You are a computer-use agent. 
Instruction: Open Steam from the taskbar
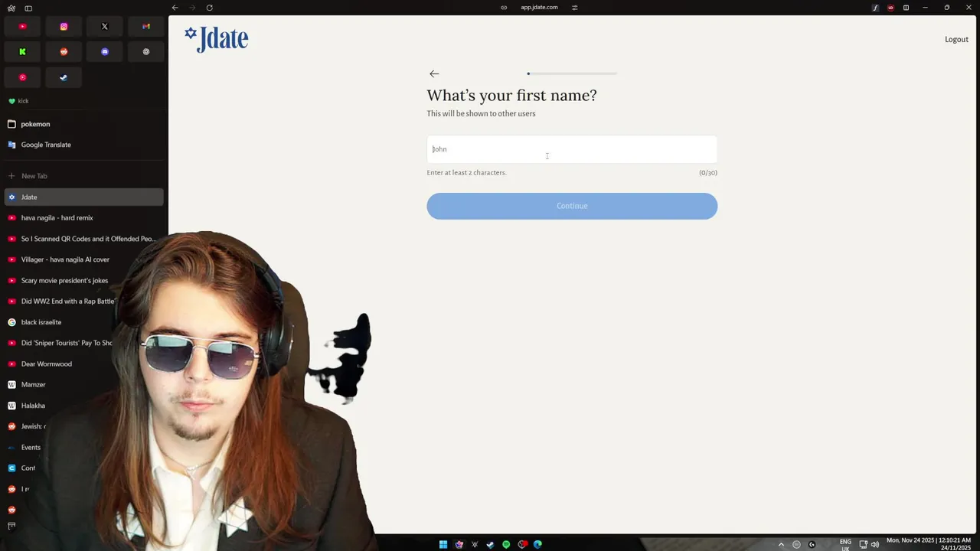490,545
